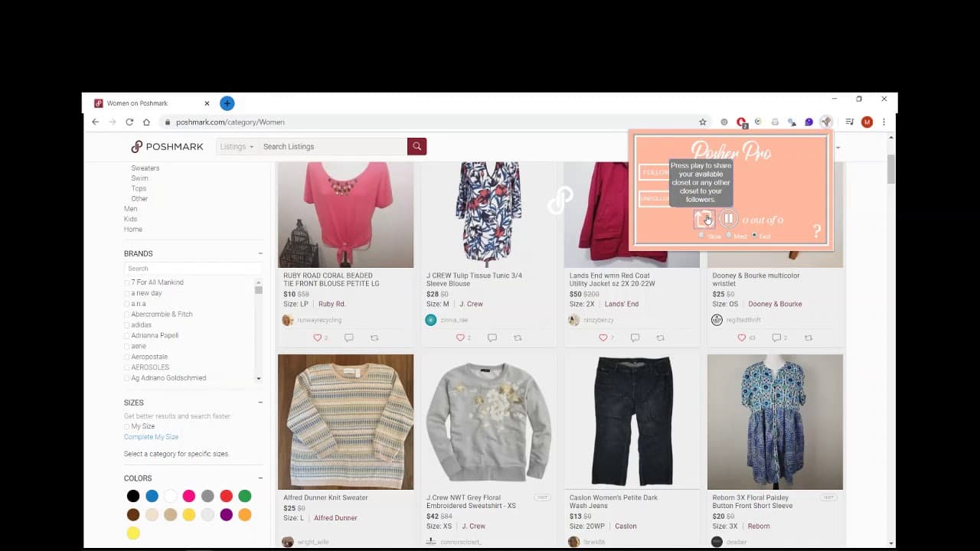Select the Home department link
The width and height of the screenshot is (980, 551).
[133, 229]
